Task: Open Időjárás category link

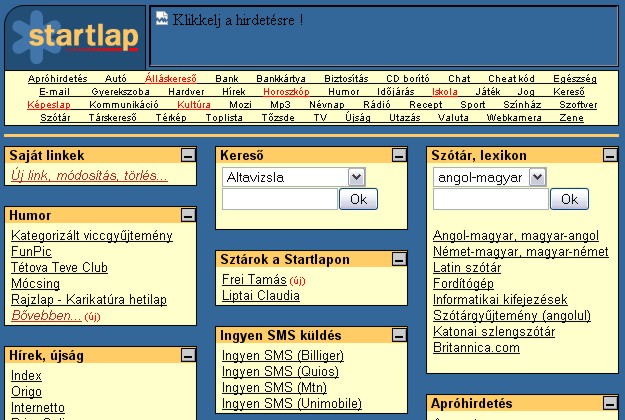Action: [396, 92]
